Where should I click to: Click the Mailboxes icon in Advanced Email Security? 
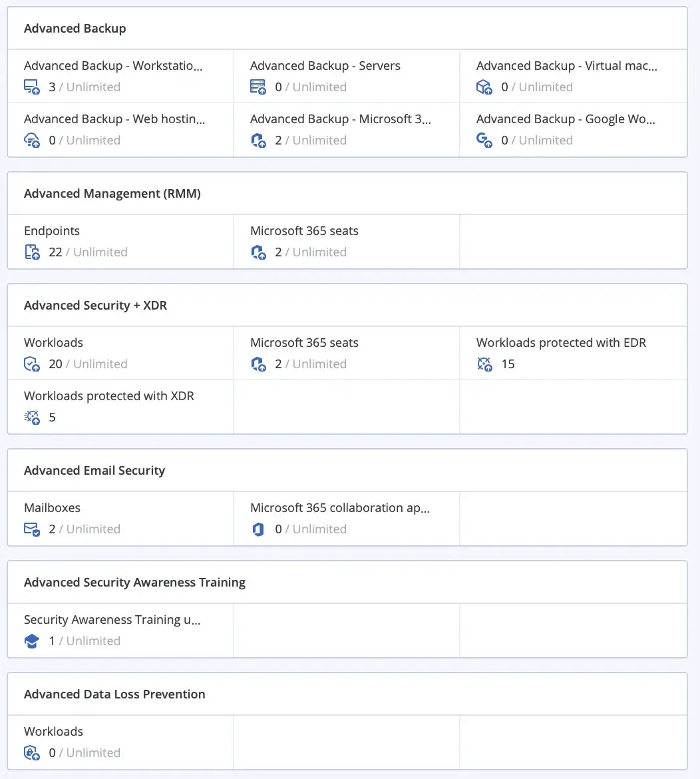(32, 529)
